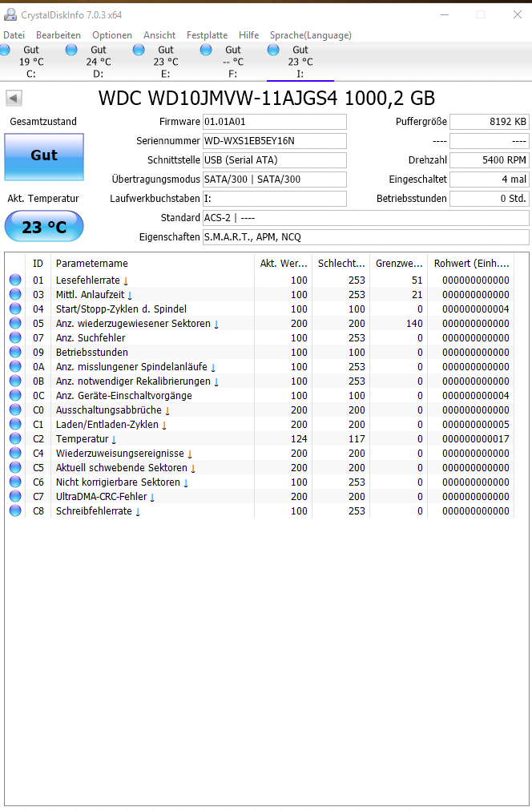Click the Drehzahl value 5400 RPM

(x=489, y=159)
